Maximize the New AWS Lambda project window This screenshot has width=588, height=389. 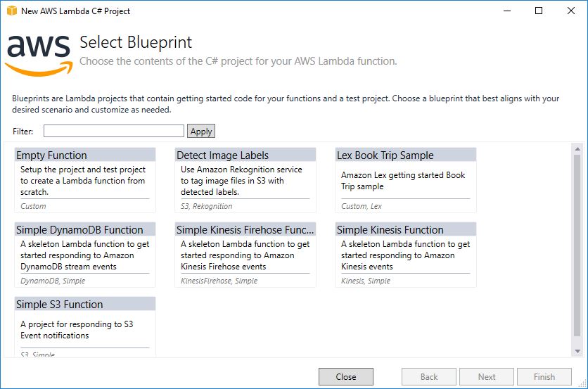tap(538, 11)
